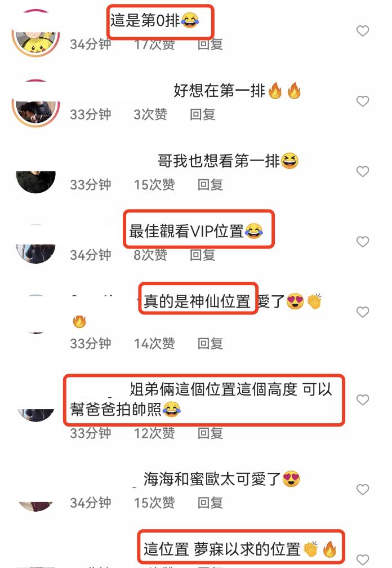Viewport: 392px width, 568px height.
Task: Heart the 真的是神仙位置 comment
Action: 363,312
